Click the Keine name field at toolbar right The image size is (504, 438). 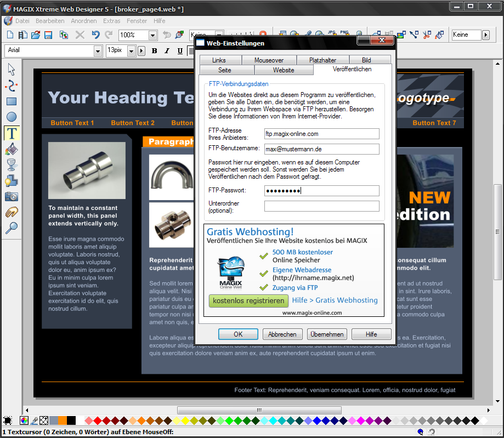click(467, 35)
